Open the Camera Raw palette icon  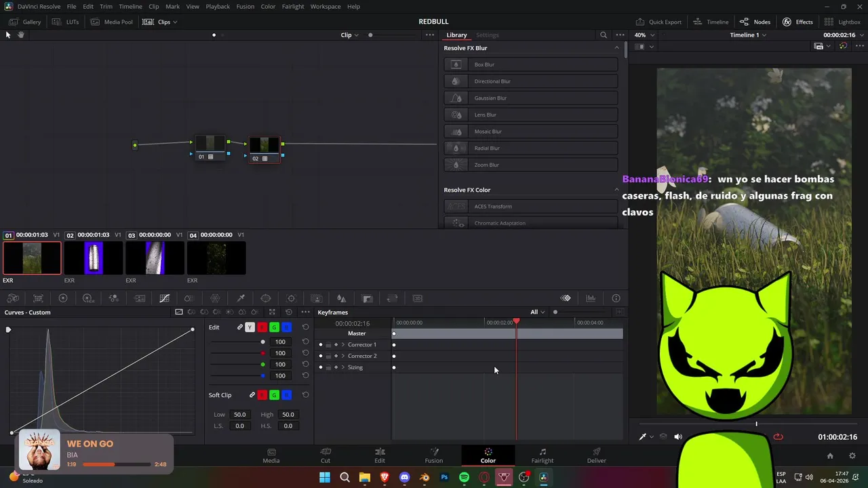click(x=13, y=298)
